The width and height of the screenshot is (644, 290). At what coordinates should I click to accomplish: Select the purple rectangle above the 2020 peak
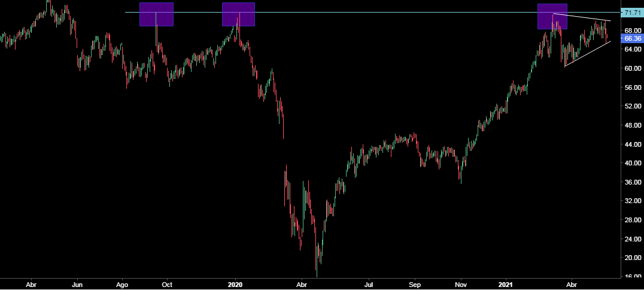pos(238,14)
